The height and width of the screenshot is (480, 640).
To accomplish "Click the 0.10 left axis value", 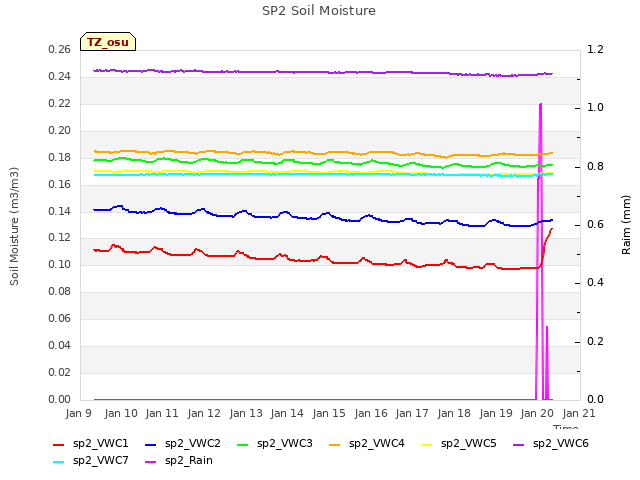I will pos(60,265).
